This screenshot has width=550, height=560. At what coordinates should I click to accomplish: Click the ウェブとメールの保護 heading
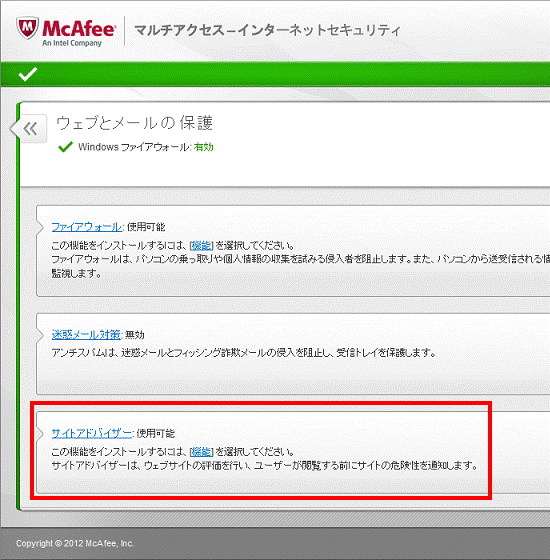(134, 123)
